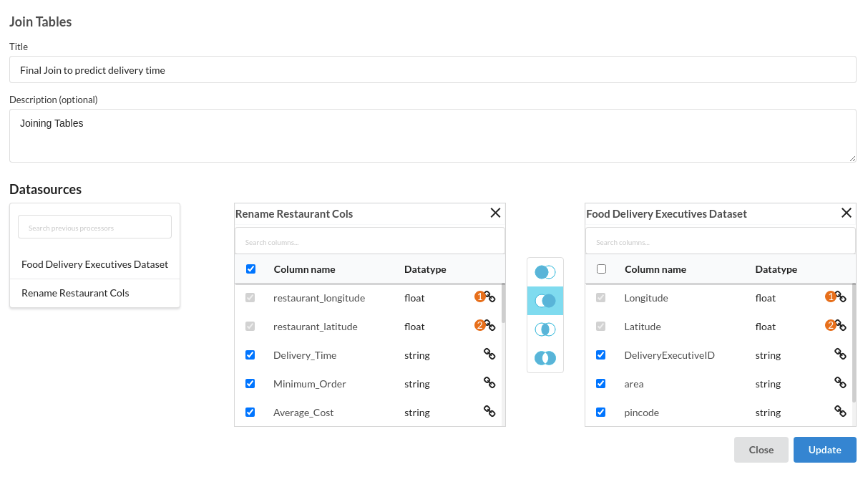Click link icon for Latitude column
Viewport: 868px width, 487px height.
click(840, 325)
